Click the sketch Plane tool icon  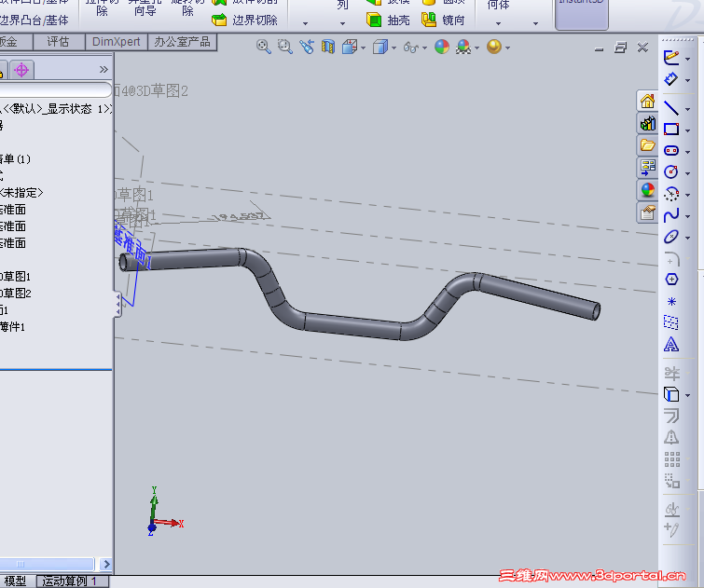[x=671, y=322]
